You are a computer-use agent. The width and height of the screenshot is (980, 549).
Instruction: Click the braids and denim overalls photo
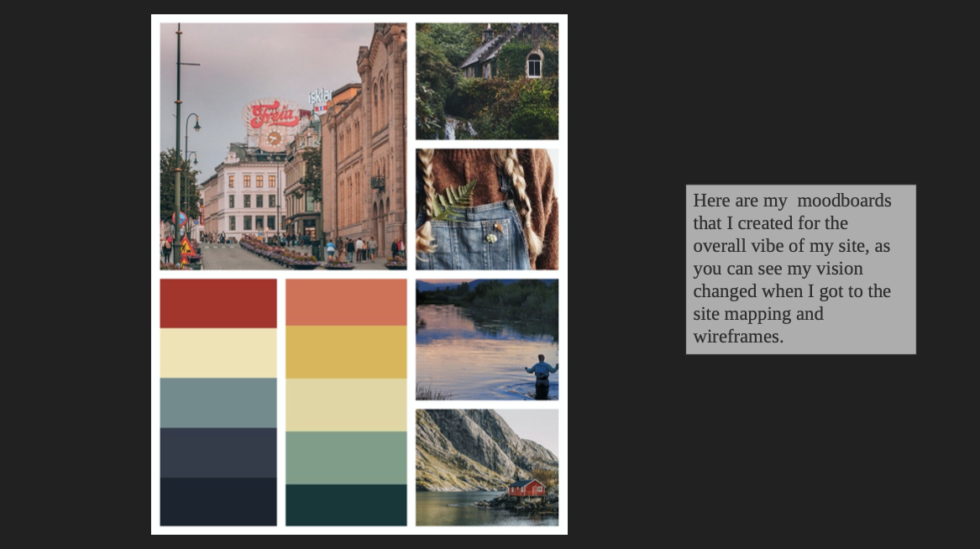click(x=487, y=209)
